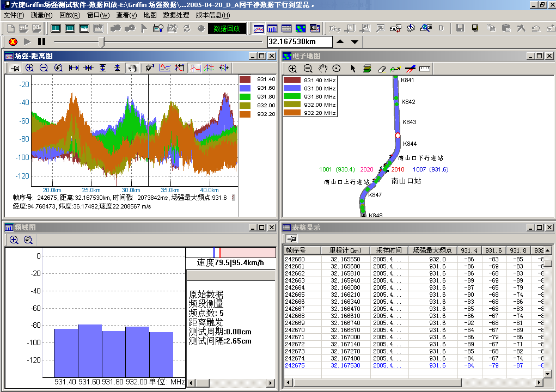Click the 里程计(km) column header
The width and height of the screenshot is (556, 392).
(345, 250)
